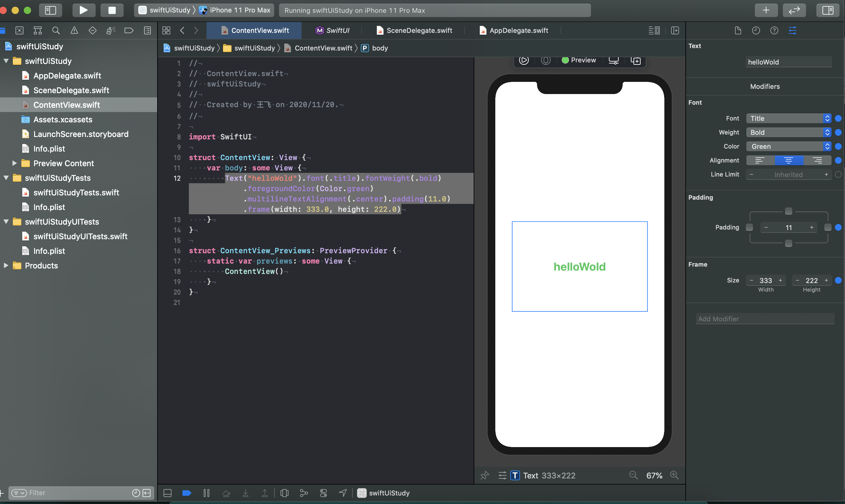Open the Symbol navigator icon
Screen dimensions: 845x504
(x=38, y=30)
